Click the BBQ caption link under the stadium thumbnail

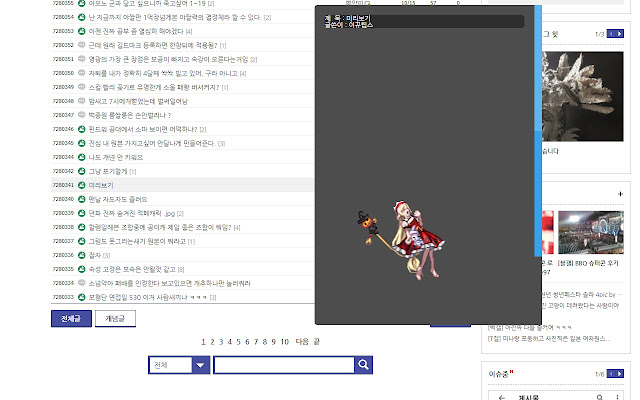click(588, 263)
